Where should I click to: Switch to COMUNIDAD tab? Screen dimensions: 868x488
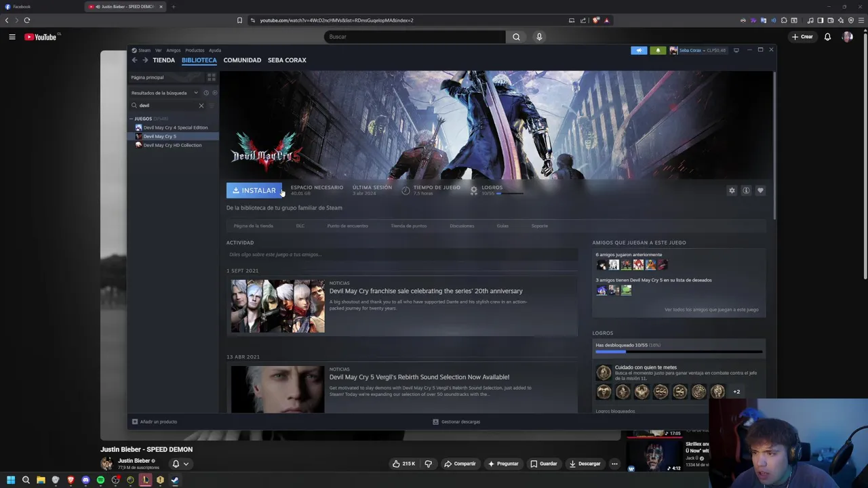tap(242, 60)
